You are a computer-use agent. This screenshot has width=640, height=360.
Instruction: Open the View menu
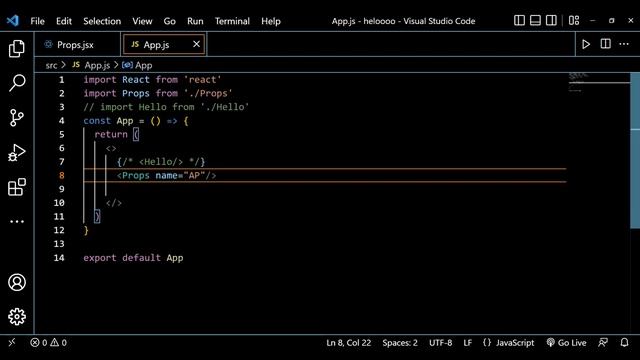click(142, 21)
